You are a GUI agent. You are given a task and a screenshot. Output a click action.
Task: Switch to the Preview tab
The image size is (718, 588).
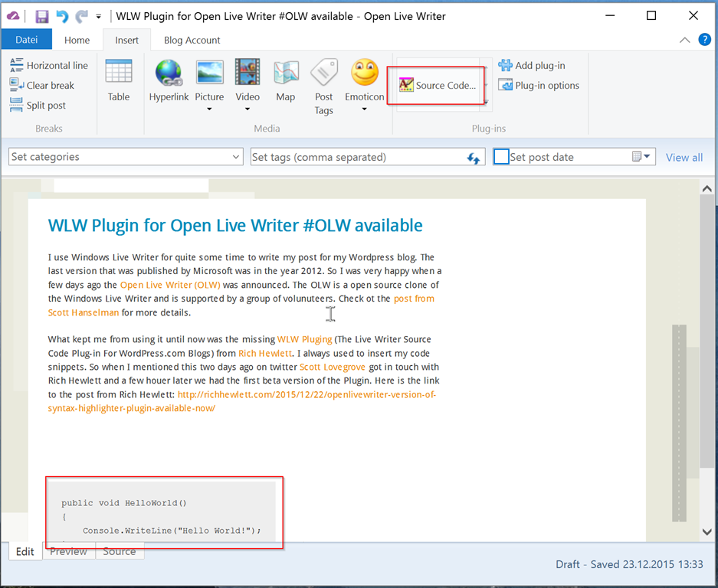point(69,551)
